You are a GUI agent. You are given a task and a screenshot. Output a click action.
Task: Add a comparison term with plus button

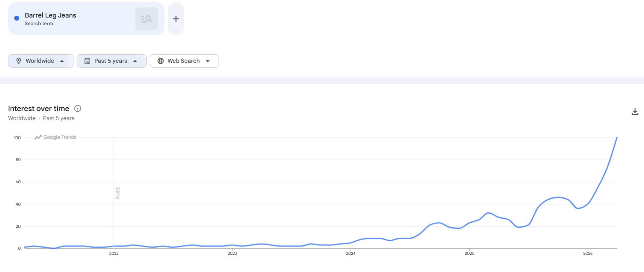pyautogui.click(x=176, y=19)
